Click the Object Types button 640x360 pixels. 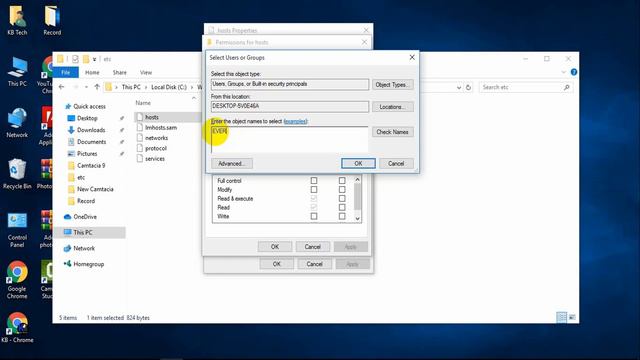393,84
